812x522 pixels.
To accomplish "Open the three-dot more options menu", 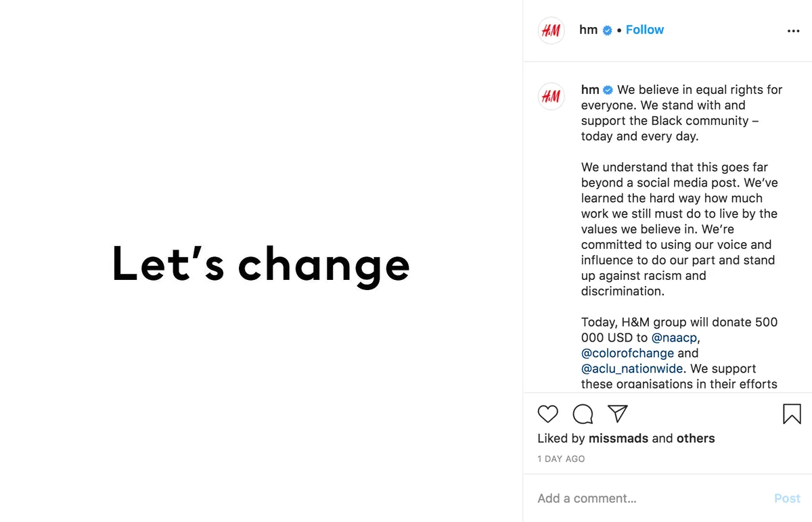I will [794, 31].
